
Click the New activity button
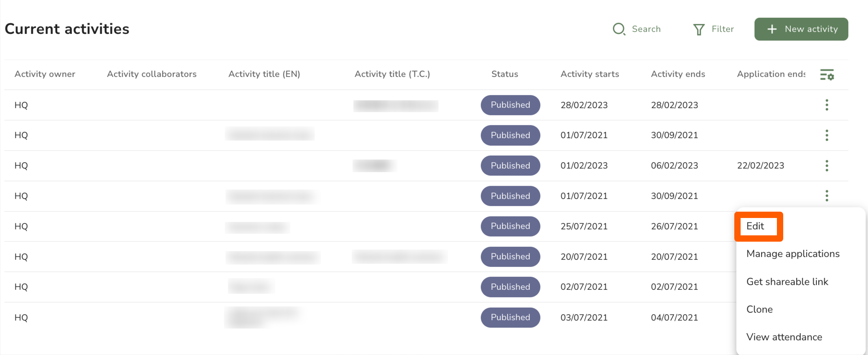click(x=801, y=29)
